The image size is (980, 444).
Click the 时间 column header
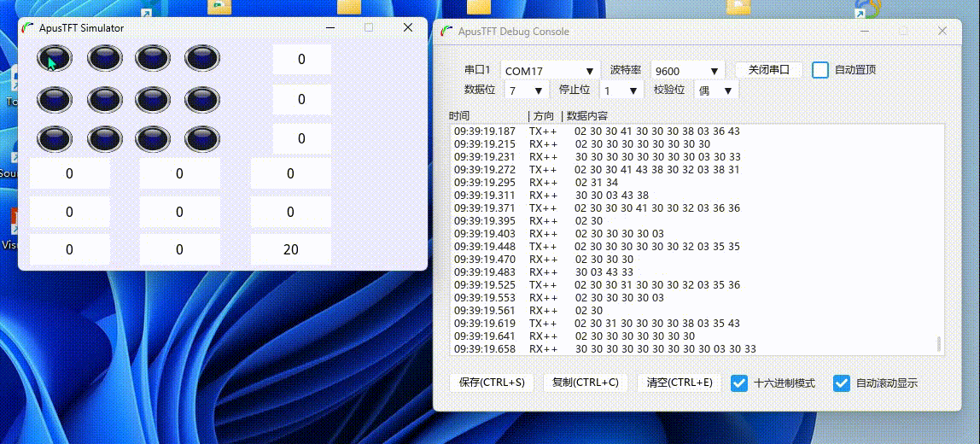pos(458,115)
